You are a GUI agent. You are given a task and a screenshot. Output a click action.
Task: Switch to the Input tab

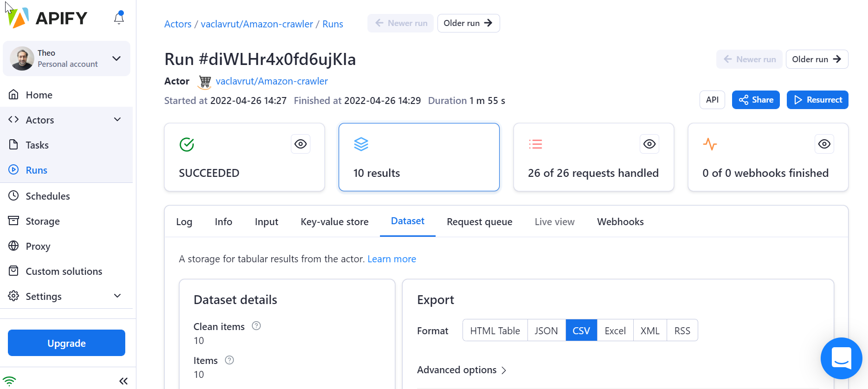pos(266,222)
